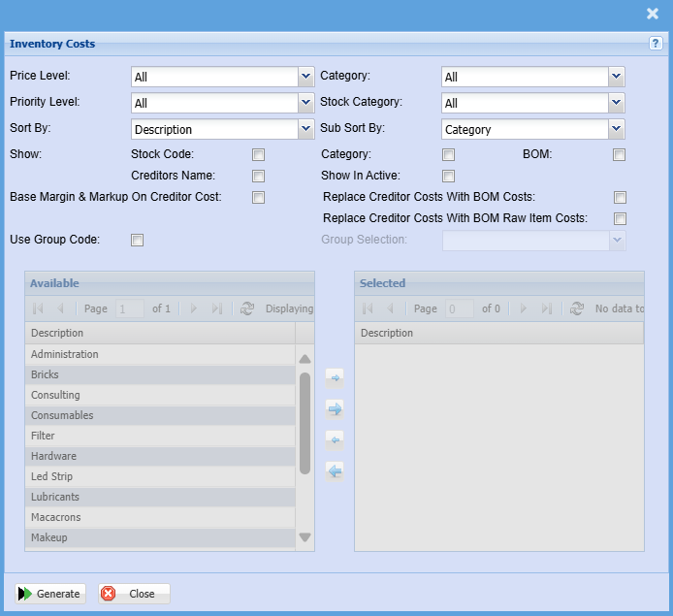Open the Stock Category dropdown
The width and height of the screenshot is (673, 616).
[x=616, y=103]
